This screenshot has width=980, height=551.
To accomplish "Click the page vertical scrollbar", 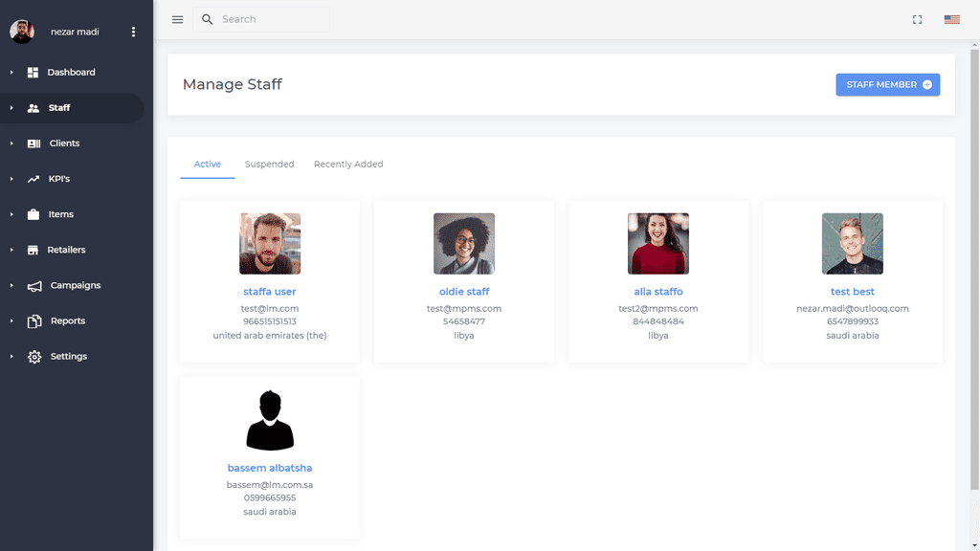I will 974,269.
